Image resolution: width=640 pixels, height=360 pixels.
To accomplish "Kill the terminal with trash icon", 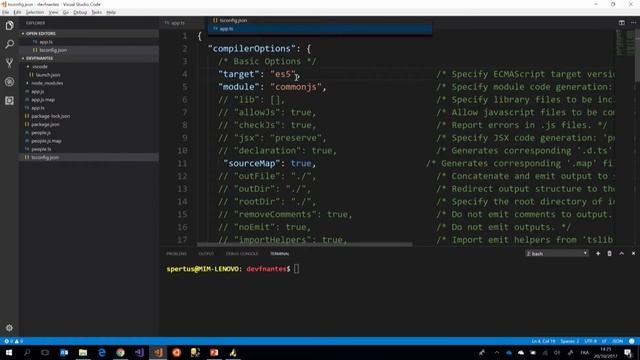I will pyautogui.click(x=609, y=253).
